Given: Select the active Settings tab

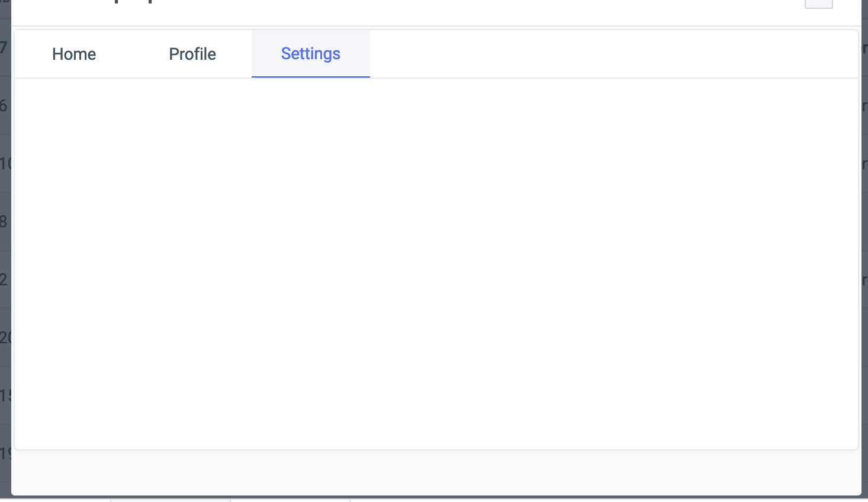Looking at the screenshot, I should 310,54.
